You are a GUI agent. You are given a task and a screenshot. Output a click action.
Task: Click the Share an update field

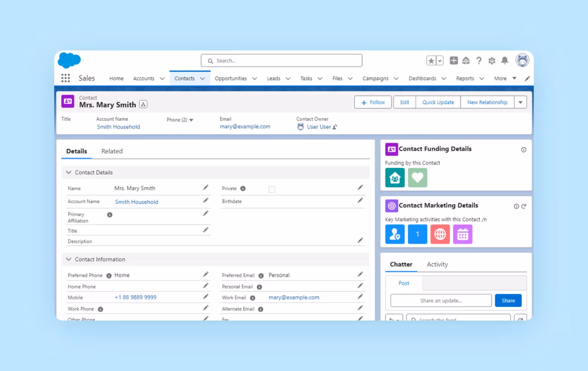point(441,301)
